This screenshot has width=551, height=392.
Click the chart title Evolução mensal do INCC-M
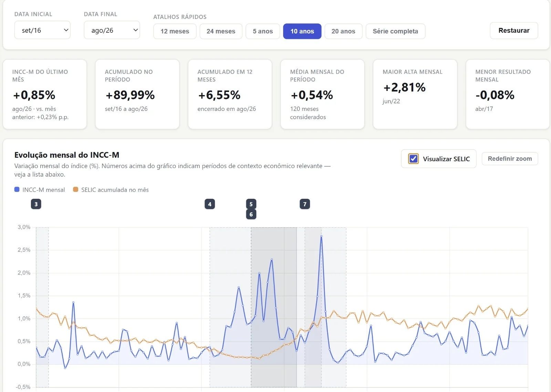67,155
